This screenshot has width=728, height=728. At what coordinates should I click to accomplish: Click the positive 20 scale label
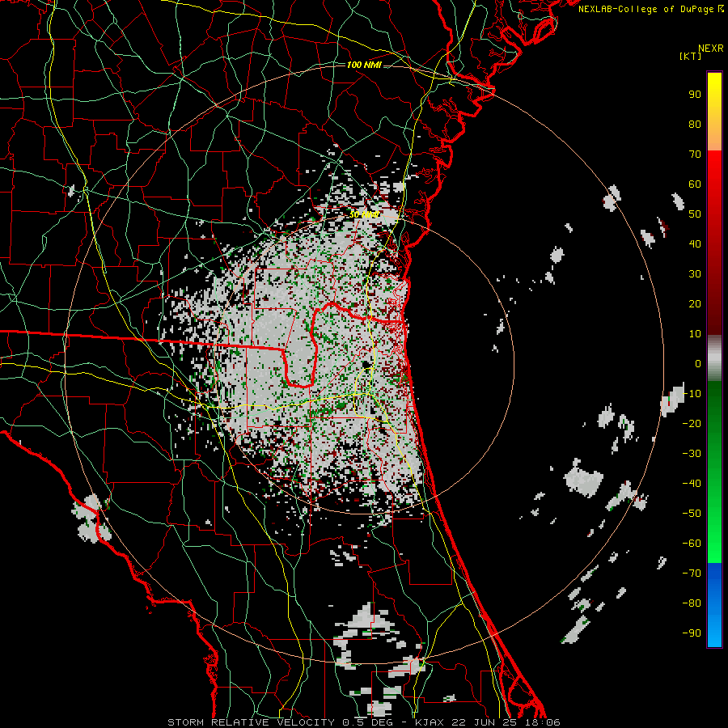point(695,303)
